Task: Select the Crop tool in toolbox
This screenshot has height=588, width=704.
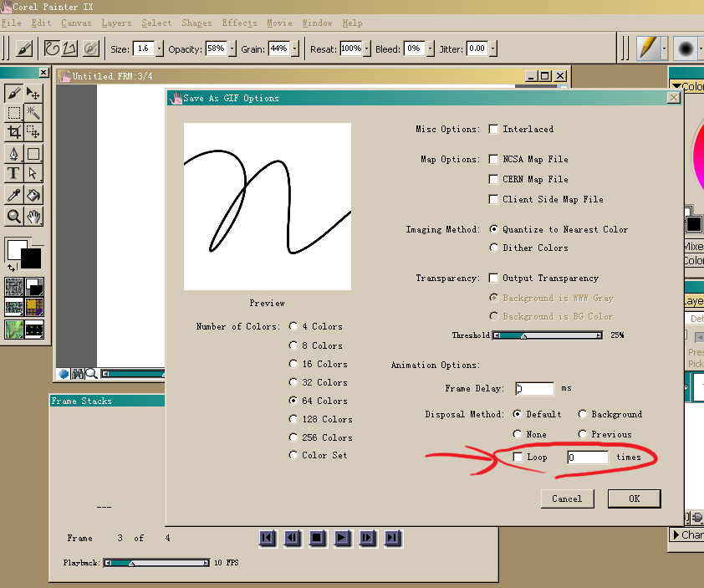Action: 14,132
